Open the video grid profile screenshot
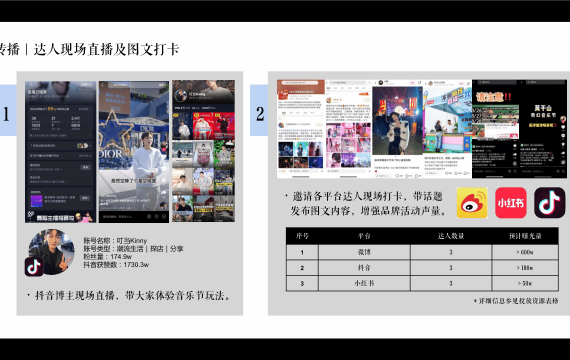 pyautogui.click(x=203, y=151)
